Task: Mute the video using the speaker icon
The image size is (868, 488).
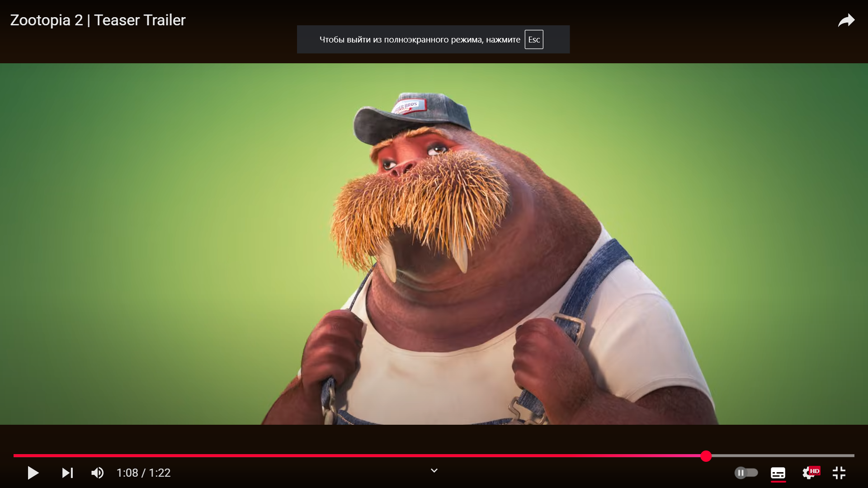Action: point(97,473)
